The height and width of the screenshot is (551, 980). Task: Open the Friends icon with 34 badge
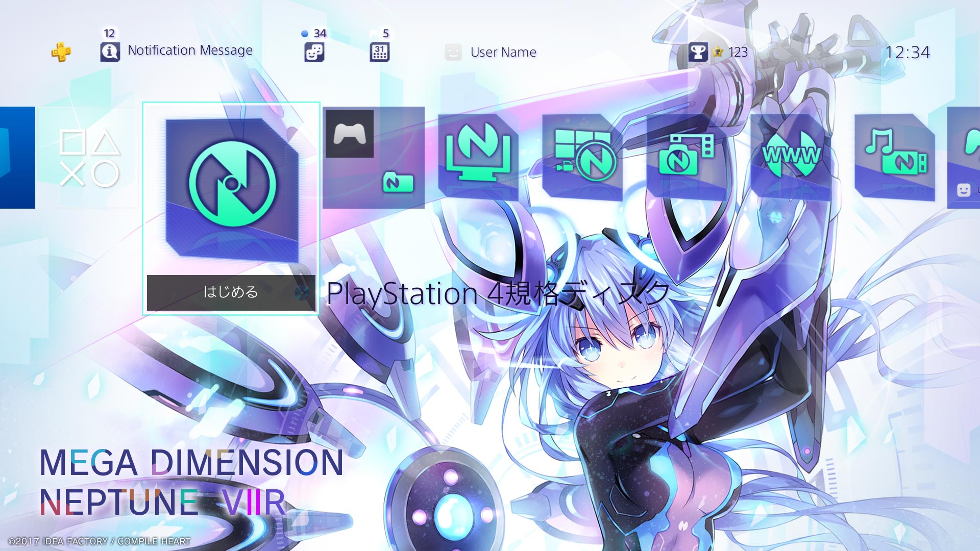tap(314, 52)
